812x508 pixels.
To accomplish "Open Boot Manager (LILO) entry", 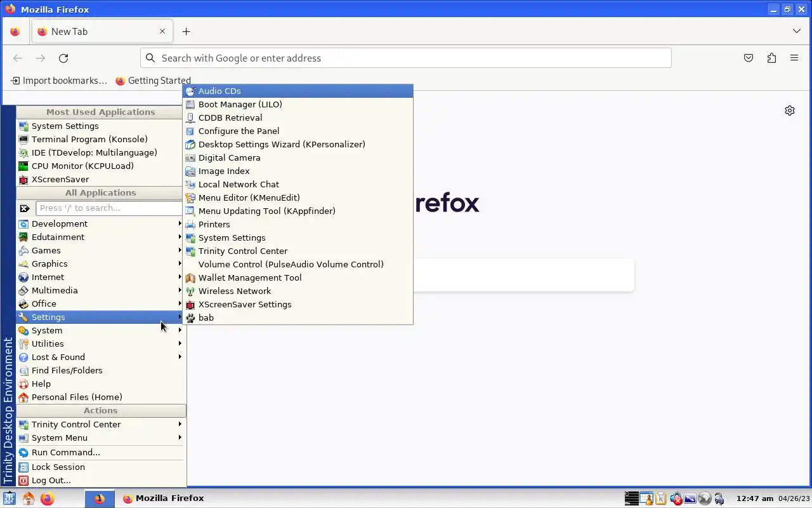I will [x=298, y=104].
